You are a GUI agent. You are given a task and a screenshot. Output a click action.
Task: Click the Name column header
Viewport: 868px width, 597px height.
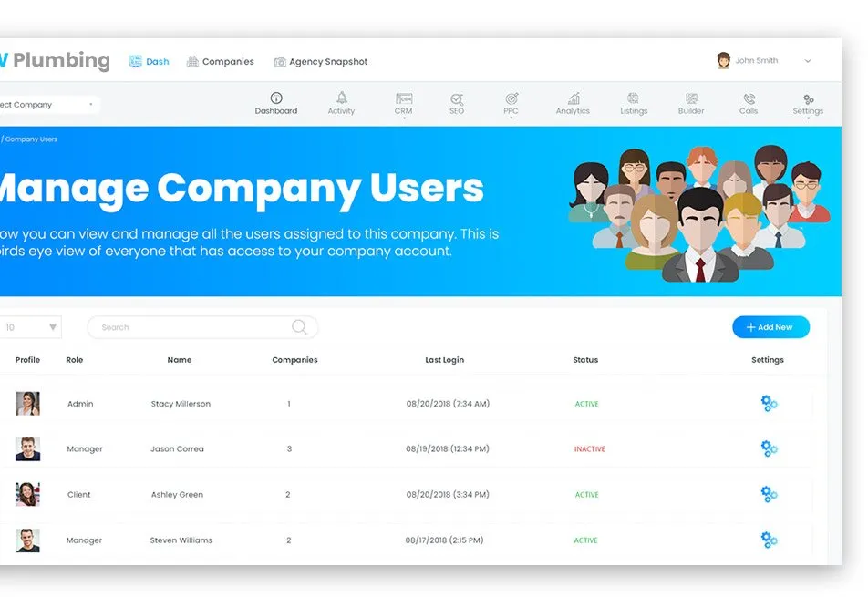click(180, 360)
